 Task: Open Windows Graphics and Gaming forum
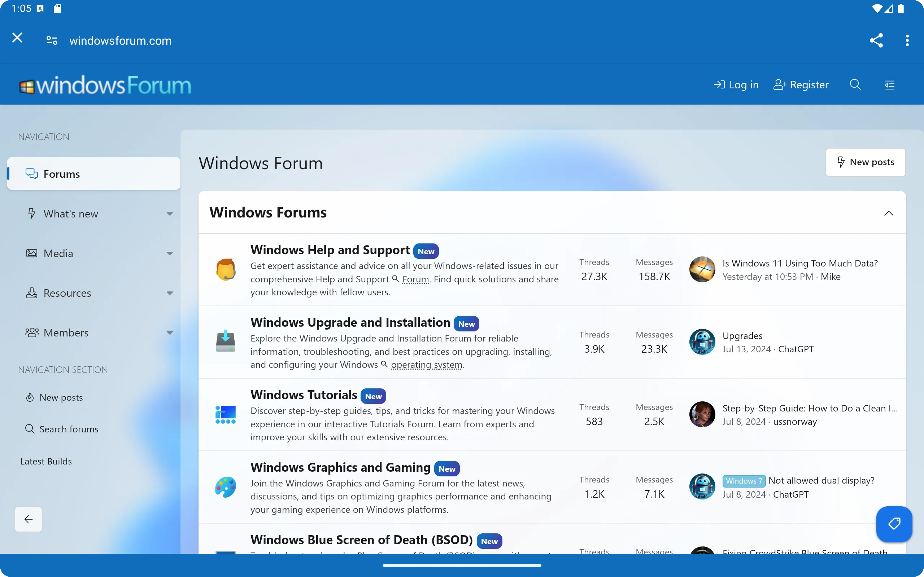coord(340,467)
